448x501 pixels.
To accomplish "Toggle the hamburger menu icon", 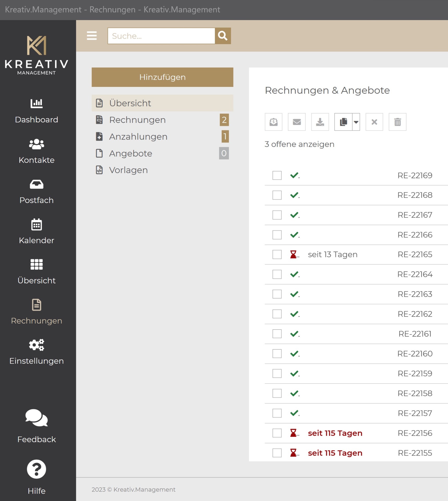I will coord(92,36).
